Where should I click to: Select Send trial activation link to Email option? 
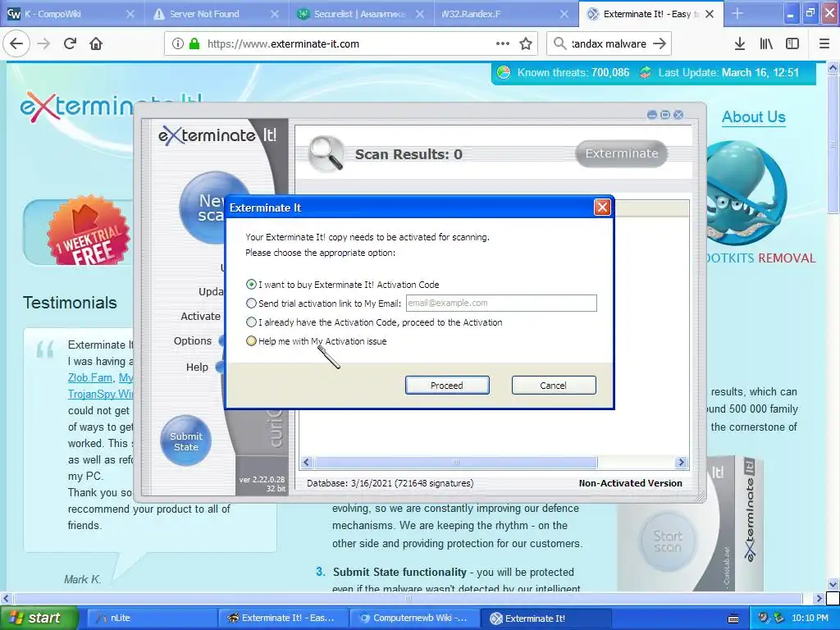click(251, 304)
